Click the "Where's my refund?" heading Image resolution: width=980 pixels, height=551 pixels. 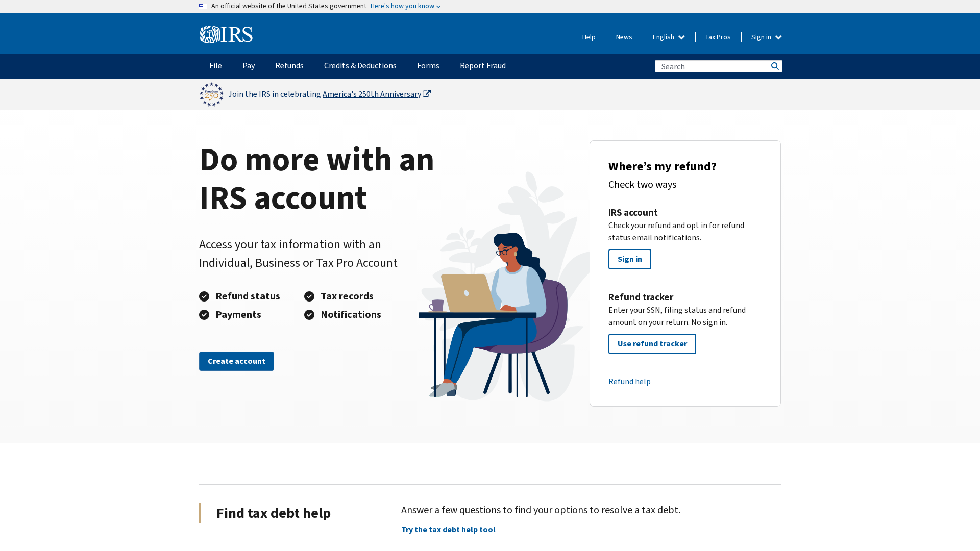pyautogui.click(x=663, y=166)
